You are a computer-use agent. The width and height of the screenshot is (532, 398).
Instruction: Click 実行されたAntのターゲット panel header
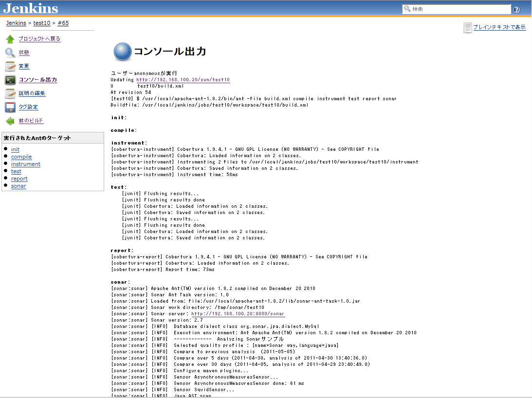53,138
